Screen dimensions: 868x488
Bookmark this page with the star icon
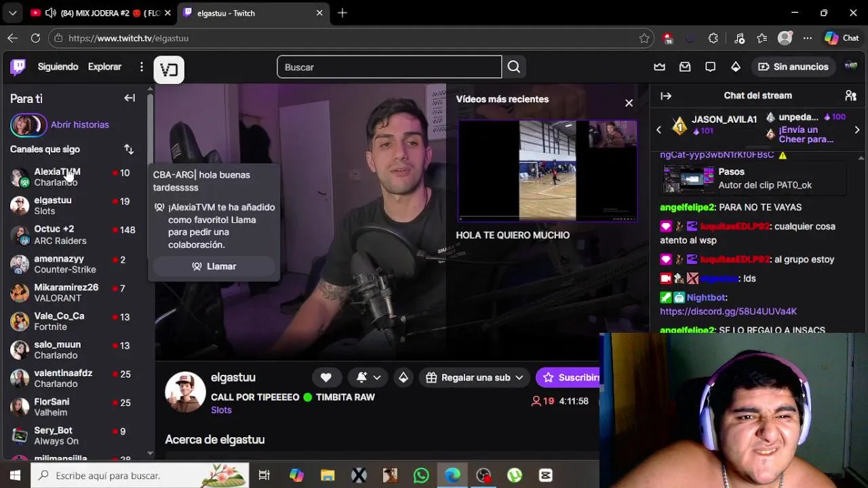pos(644,38)
